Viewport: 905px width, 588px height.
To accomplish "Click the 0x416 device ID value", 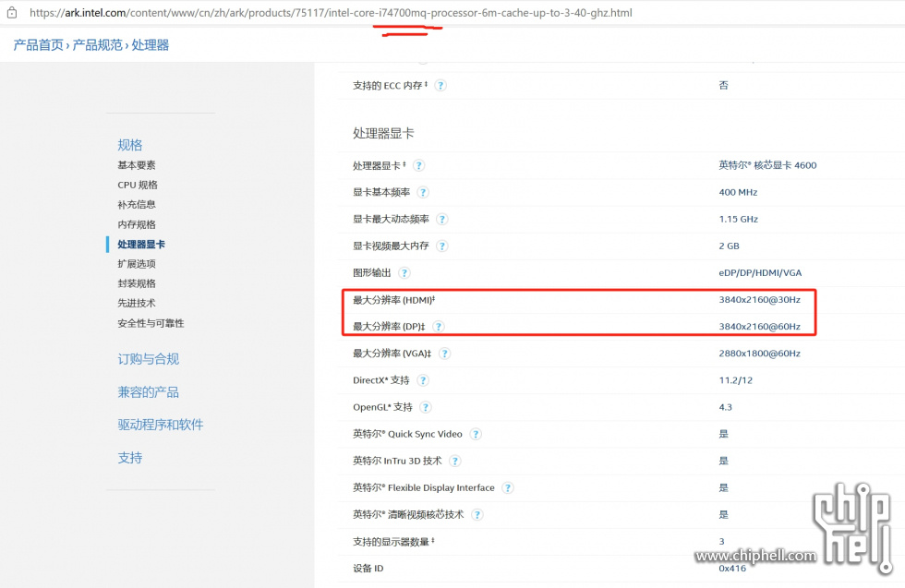I will [x=732, y=569].
